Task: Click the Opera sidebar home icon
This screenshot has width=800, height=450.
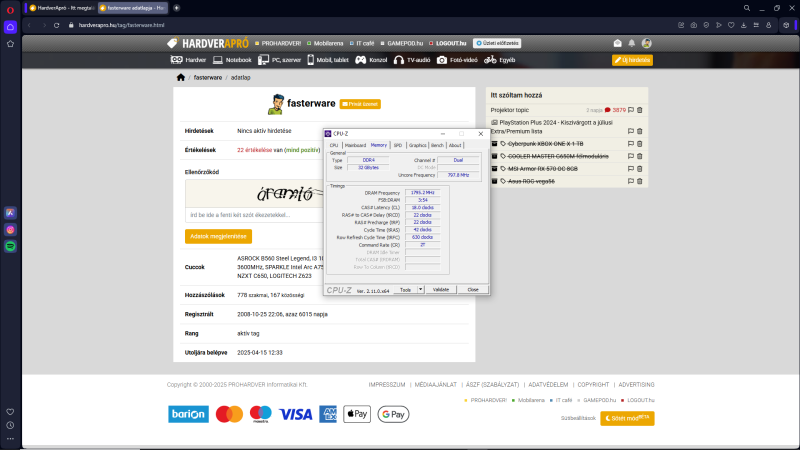Action: [10, 27]
